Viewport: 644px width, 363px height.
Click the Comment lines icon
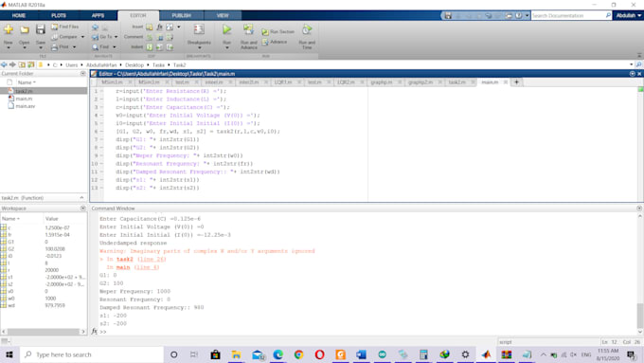(150, 37)
